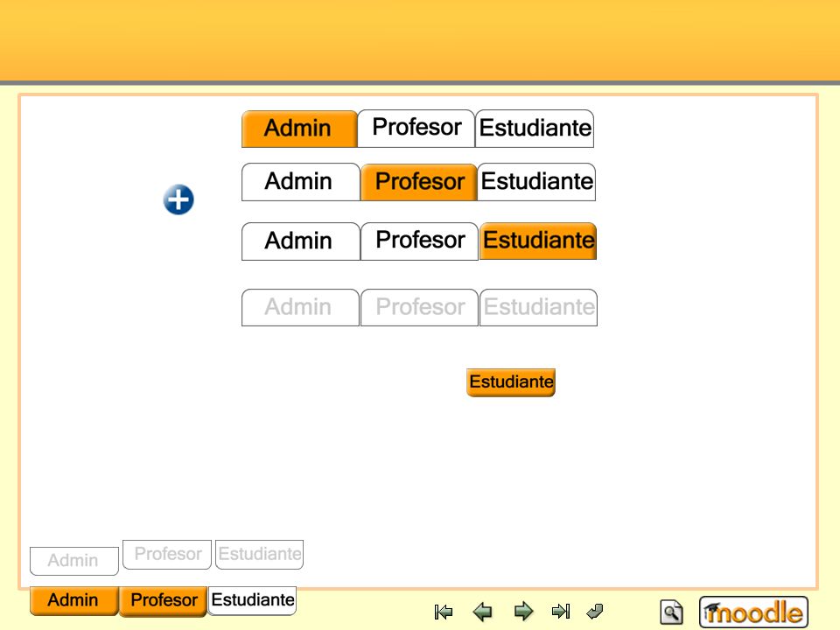The height and width of the screenshot is (630, 840).
Task: Select Estudiante tab in first row
Action: [535, 129]
